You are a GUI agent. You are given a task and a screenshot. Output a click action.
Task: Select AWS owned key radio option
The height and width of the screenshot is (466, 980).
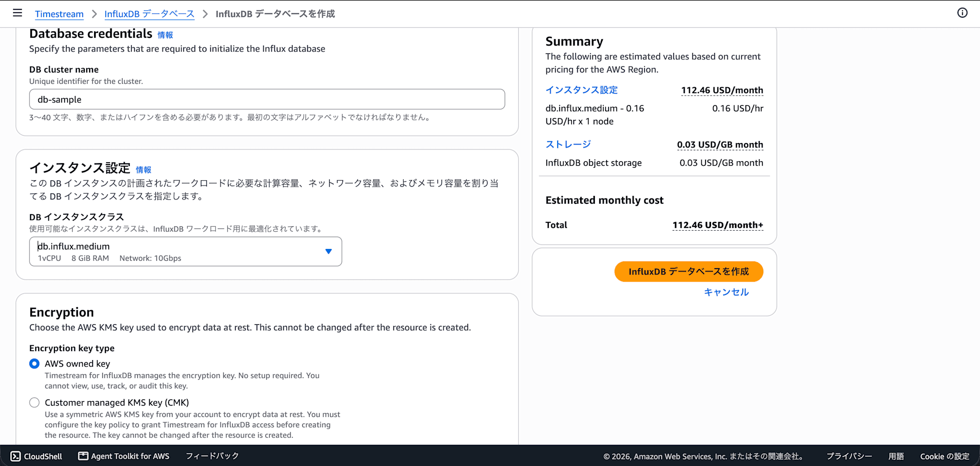[34, 364]
